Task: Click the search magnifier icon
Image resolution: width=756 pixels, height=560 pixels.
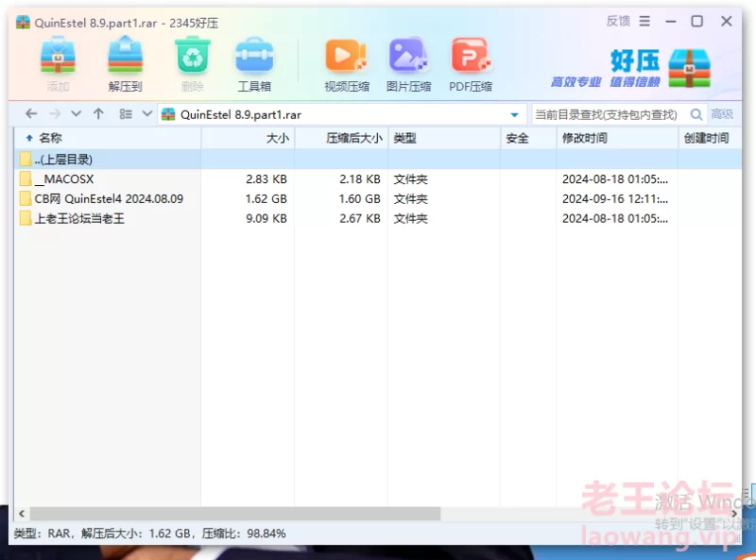Action: [696, 114]
